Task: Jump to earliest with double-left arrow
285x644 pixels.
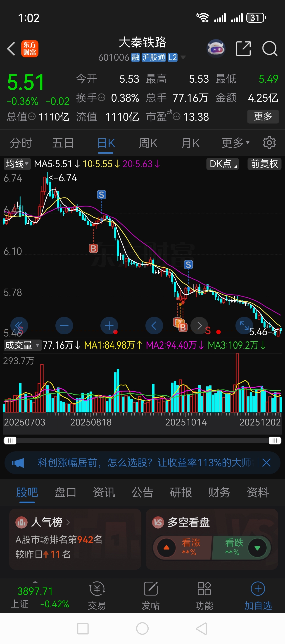Action: point(19,326)
